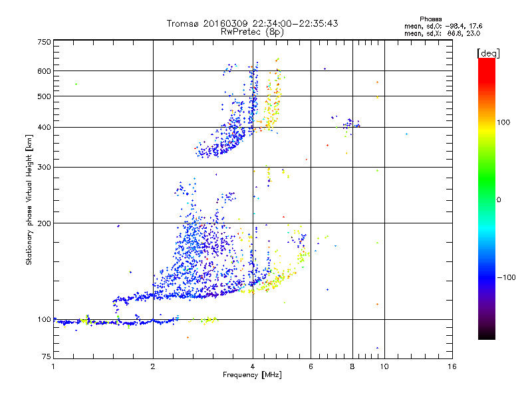The height and width of the screenshot is (399, 532).
Task: Click the x-axis '2' tick label
Action: [x=153, y=366]
